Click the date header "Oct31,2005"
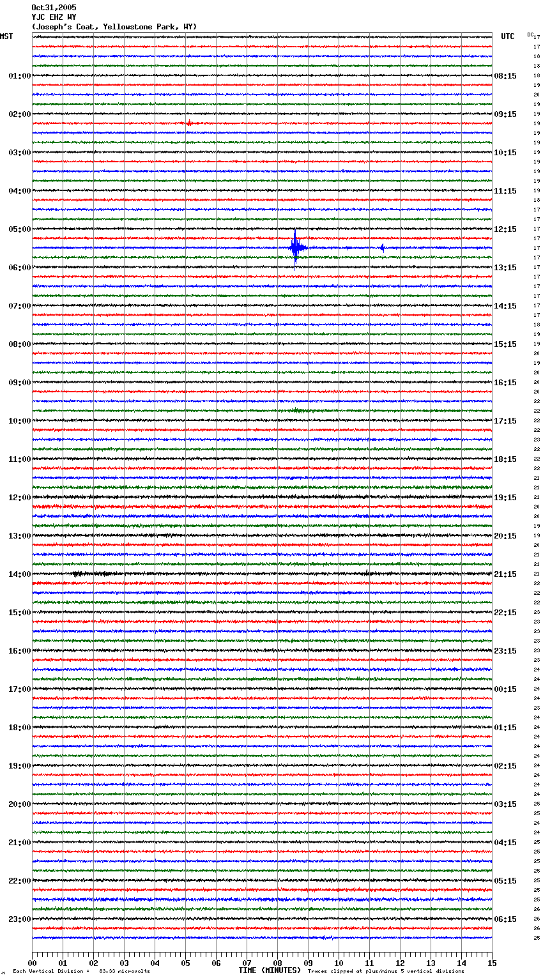Screen dimensions: 543x980 pos(54,8)
